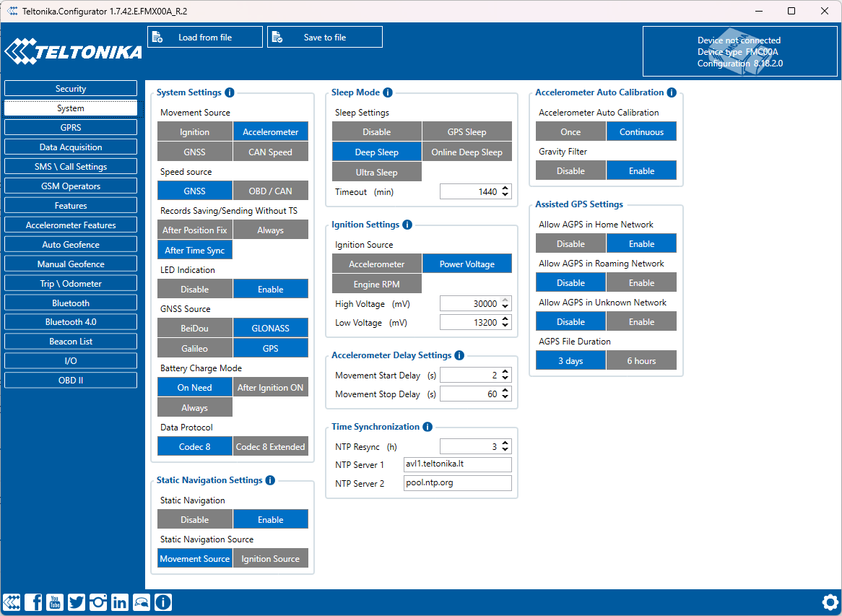
Task: Disable the Gravity Filter
Action: click(570, 170)
